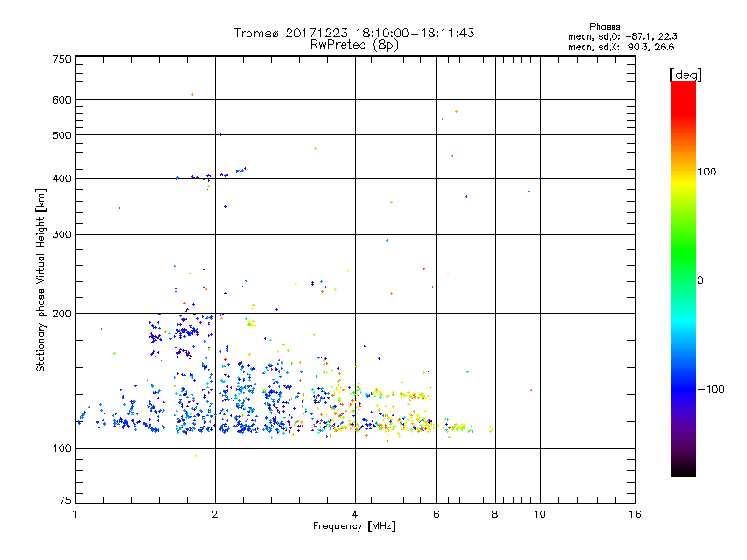Click the yellow-green data point below the 100 km line
Screen dimensions: 747x560
196,455
